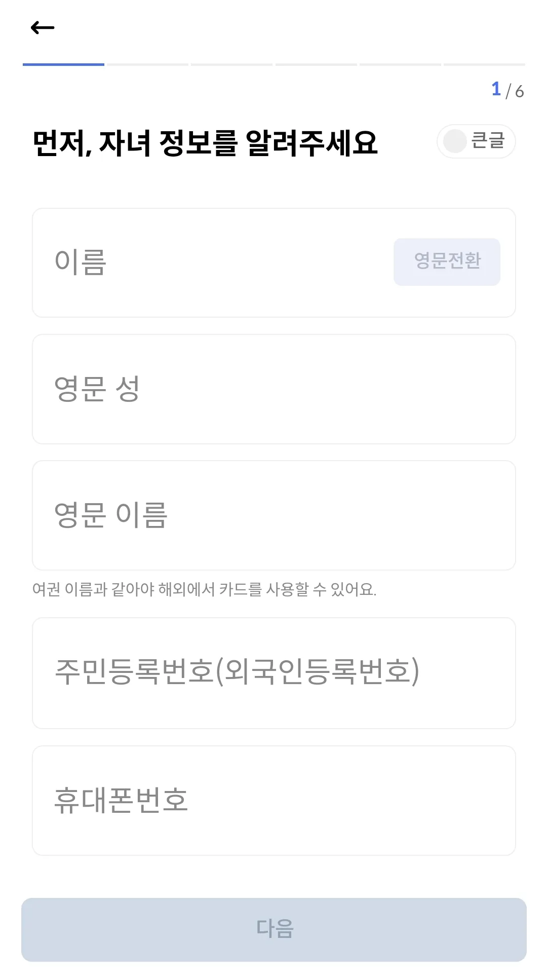Click the sixth progress bar segment

click(x=485, y=64)
